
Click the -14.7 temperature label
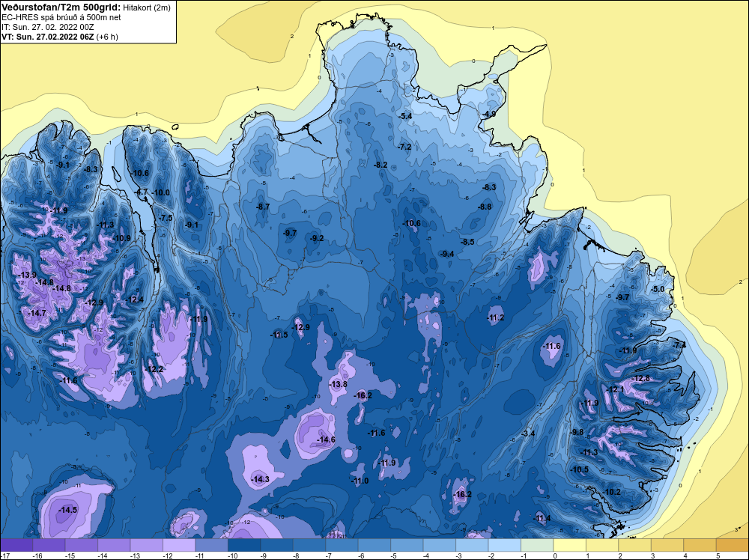click(x=37, y=313)
